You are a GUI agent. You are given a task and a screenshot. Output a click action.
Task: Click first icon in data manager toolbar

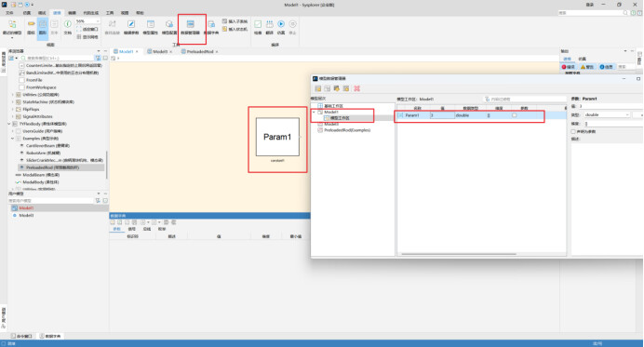[x=318, y=88]
